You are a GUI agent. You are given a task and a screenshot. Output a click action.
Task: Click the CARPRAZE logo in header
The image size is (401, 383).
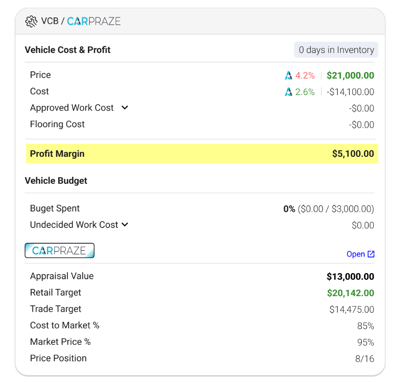click(x=94, y=21)
